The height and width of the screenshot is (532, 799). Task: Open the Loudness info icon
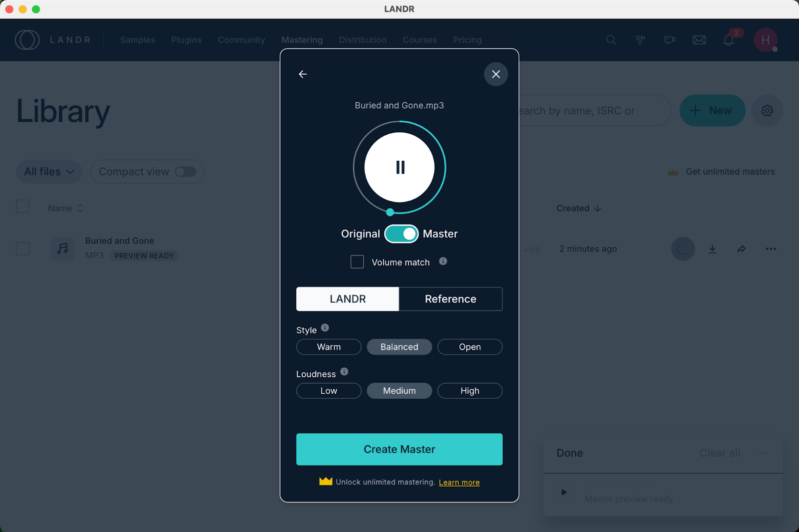[344, 372]
